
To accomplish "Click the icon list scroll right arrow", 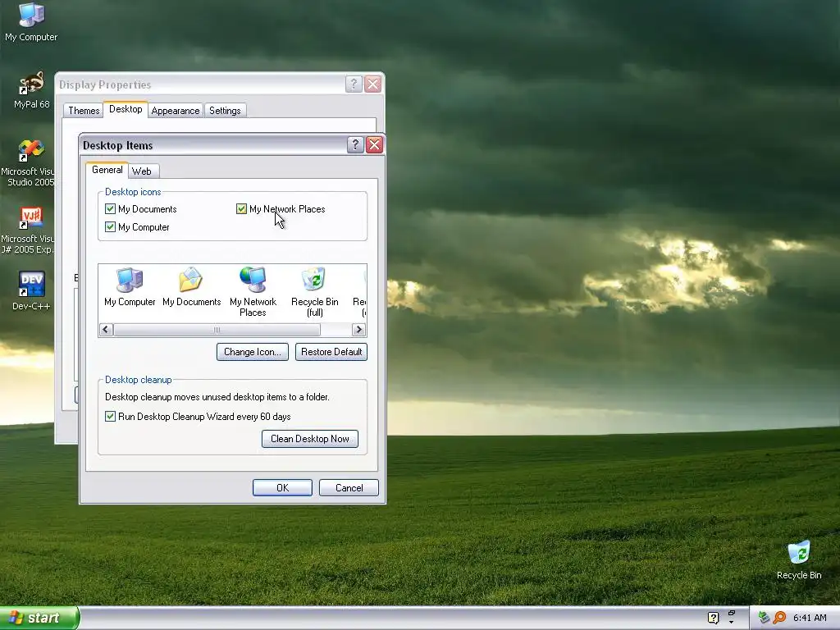I will click(x=359, y=330).
